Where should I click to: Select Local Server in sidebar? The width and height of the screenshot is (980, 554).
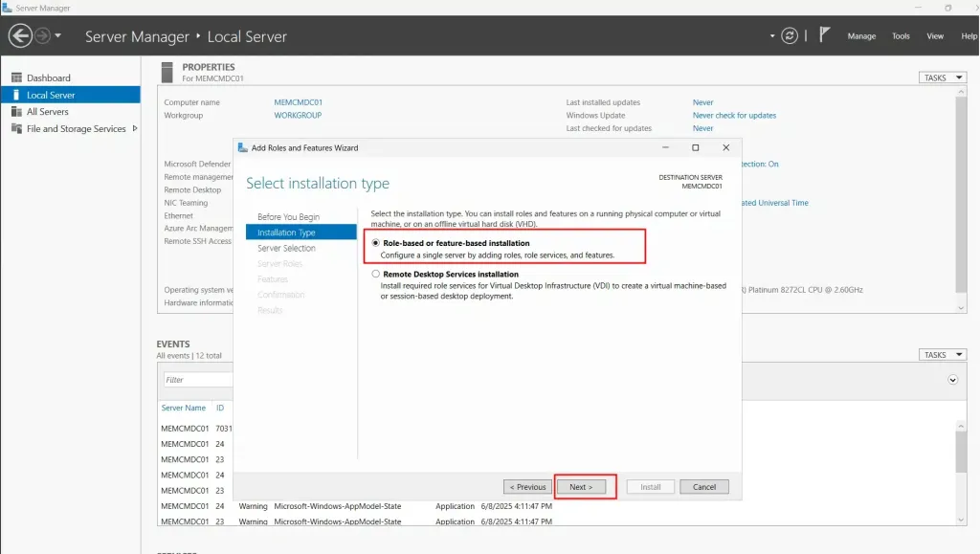(51, 95)
